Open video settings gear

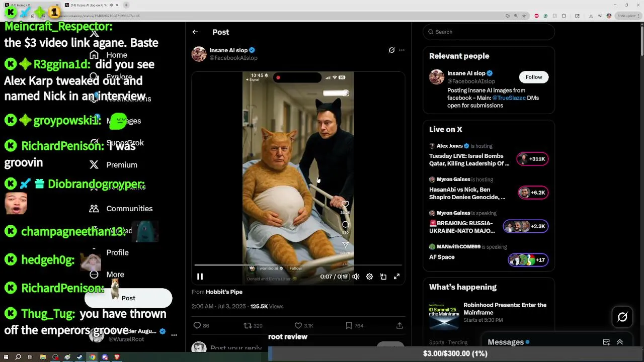point(369,277)
